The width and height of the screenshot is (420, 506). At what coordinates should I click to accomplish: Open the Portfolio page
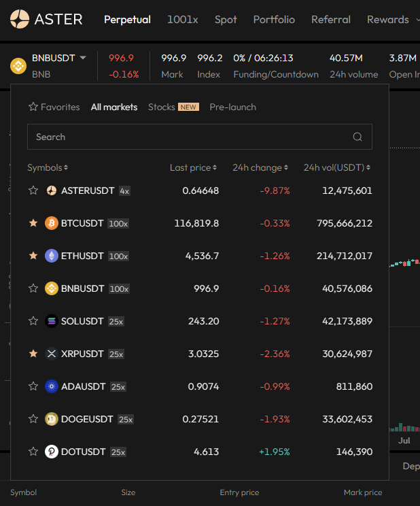[274, 20]
